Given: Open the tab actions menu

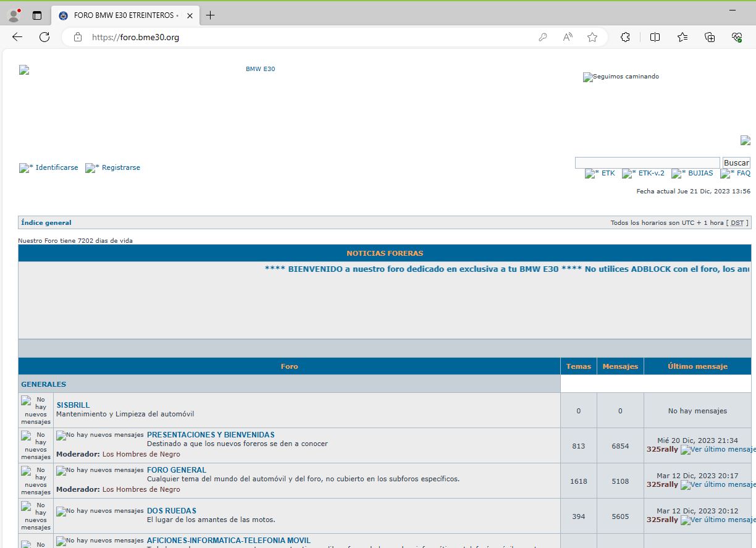Looking at the screenshot, I should (x=37, y=15).
